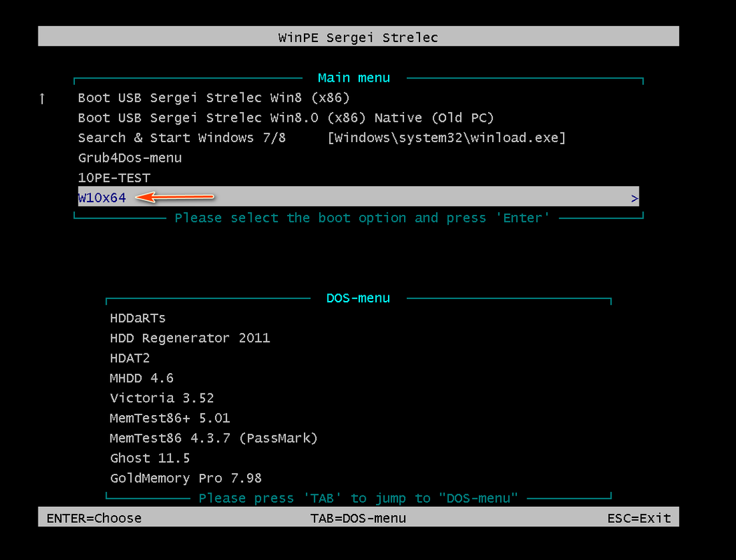This screenshot has width=736, height=560.
Task: Select the 10PE-TEST boot entry
Action: point(114,178)
